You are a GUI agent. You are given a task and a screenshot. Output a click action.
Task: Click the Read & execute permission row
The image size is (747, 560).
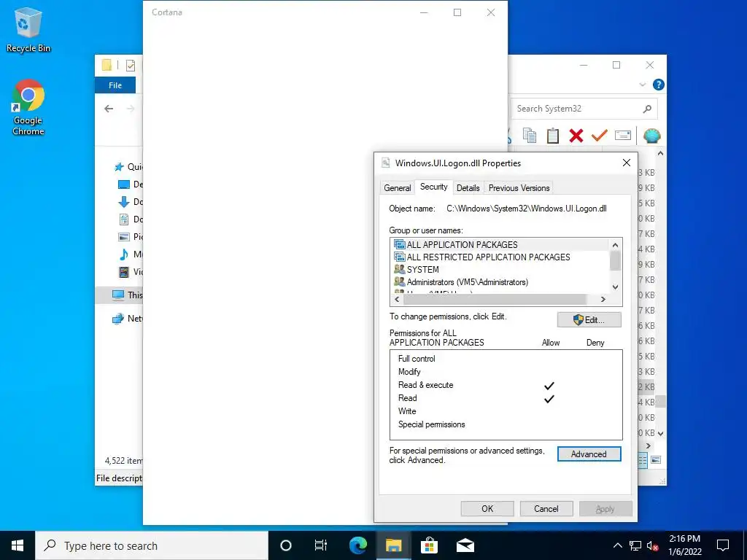coord(506,385)
